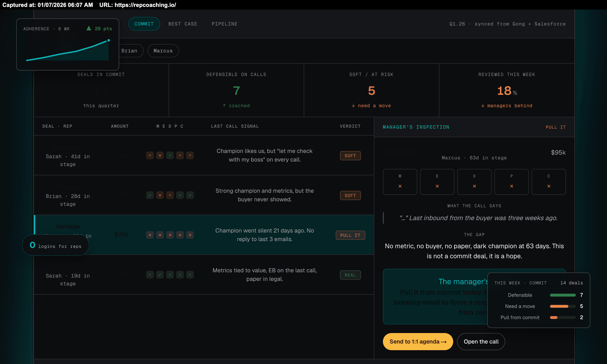Click REAL verdict badge in Sarah 19d row
The image size is (607, 364).
(350, 275)
